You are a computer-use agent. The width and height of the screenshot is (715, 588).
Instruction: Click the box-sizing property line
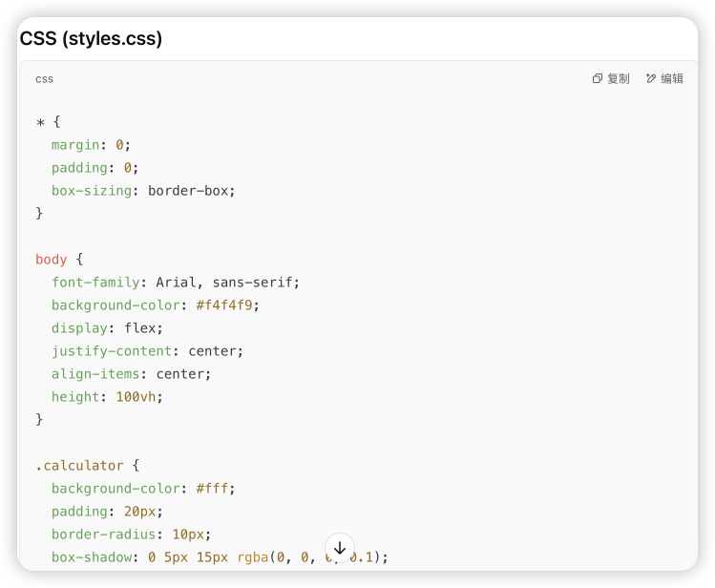(143, 191)
